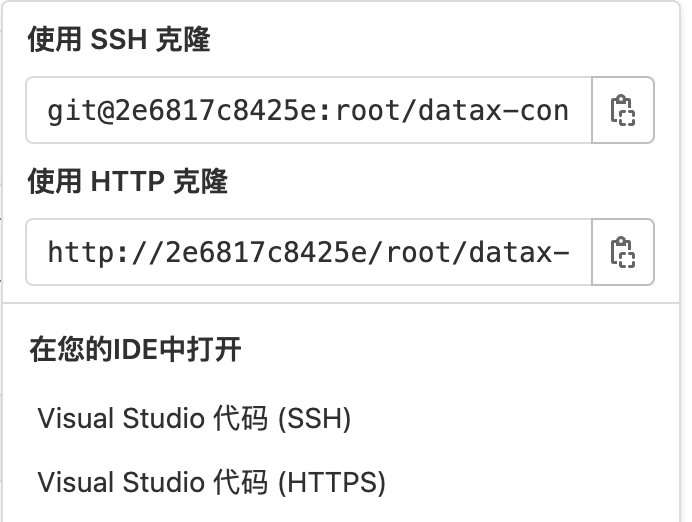Focus the HTTP clone URL field

pos(308,251)
